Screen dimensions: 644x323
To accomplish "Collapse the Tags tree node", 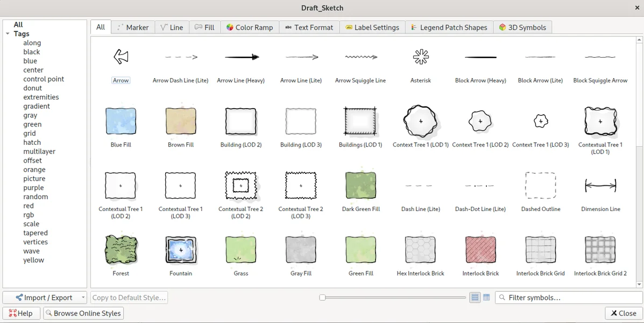I will click(x=8, y=34).
